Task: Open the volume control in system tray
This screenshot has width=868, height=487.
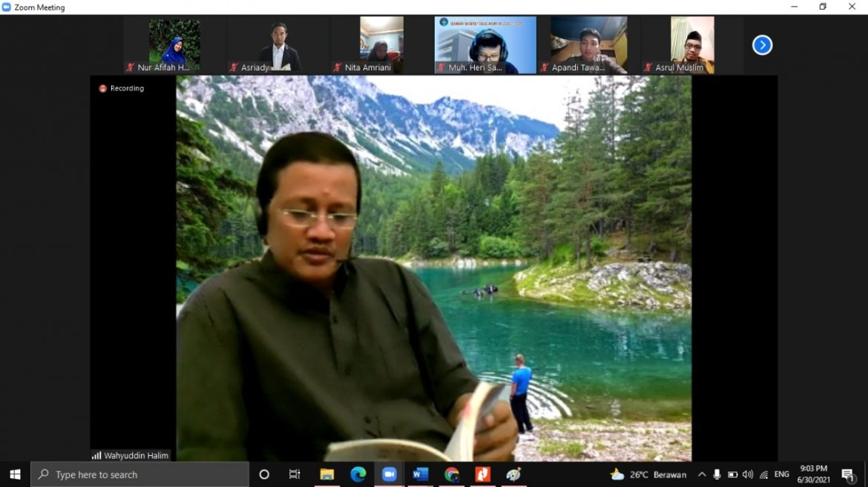Action: click(748, 474)
